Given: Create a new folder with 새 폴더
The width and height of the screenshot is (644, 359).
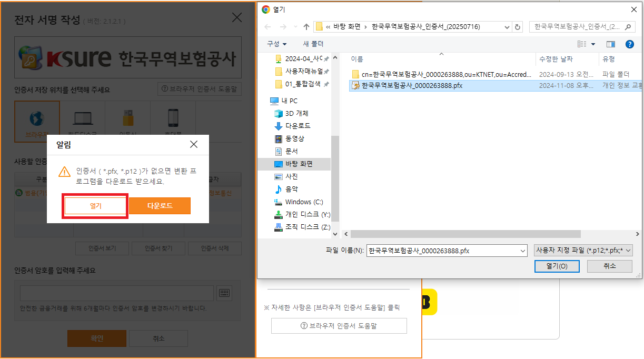Looking at the screenshot, I should [x=313, y=44].
